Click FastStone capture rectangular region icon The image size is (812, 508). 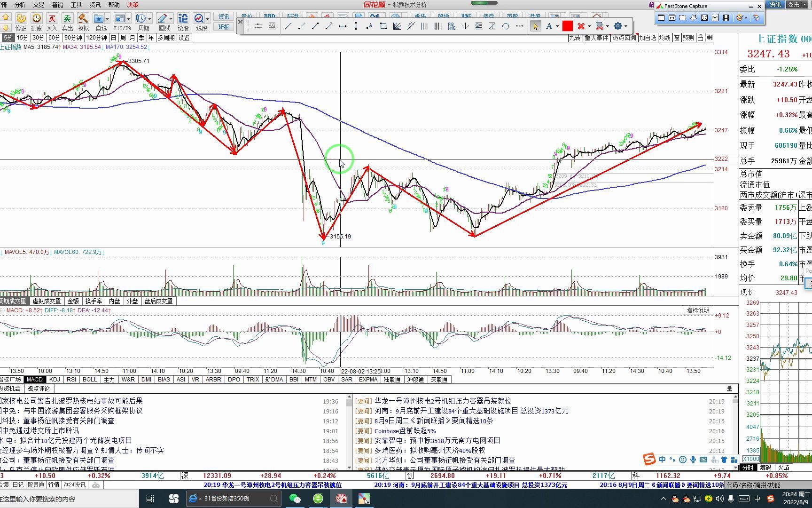click(x=683, y=18)
